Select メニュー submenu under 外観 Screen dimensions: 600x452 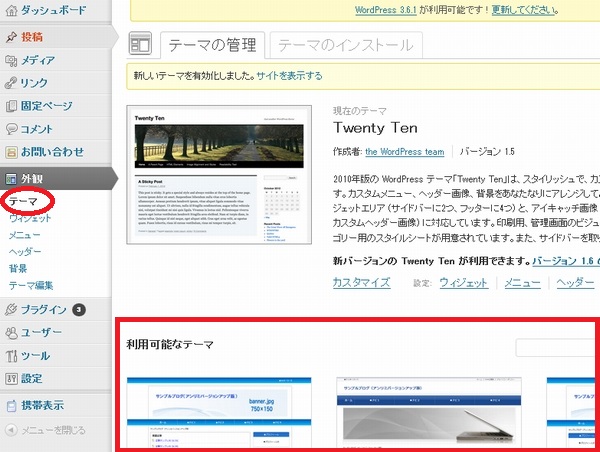tap(24, 235)
